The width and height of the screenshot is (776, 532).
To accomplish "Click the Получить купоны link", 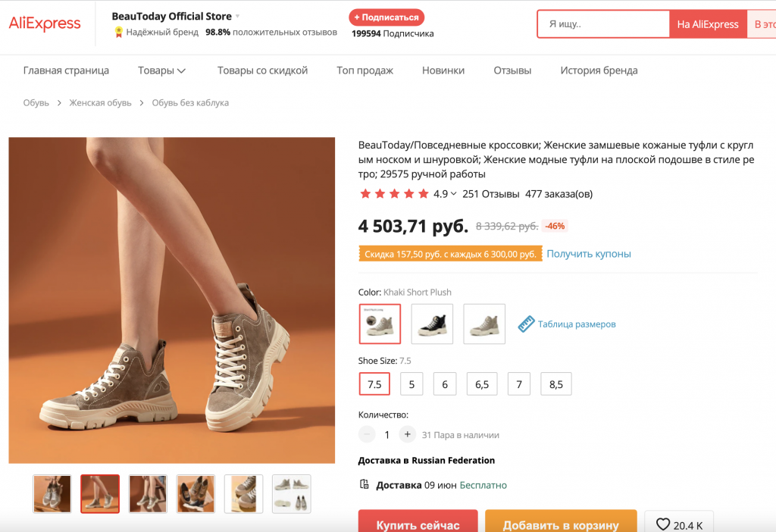I will 589,254.
